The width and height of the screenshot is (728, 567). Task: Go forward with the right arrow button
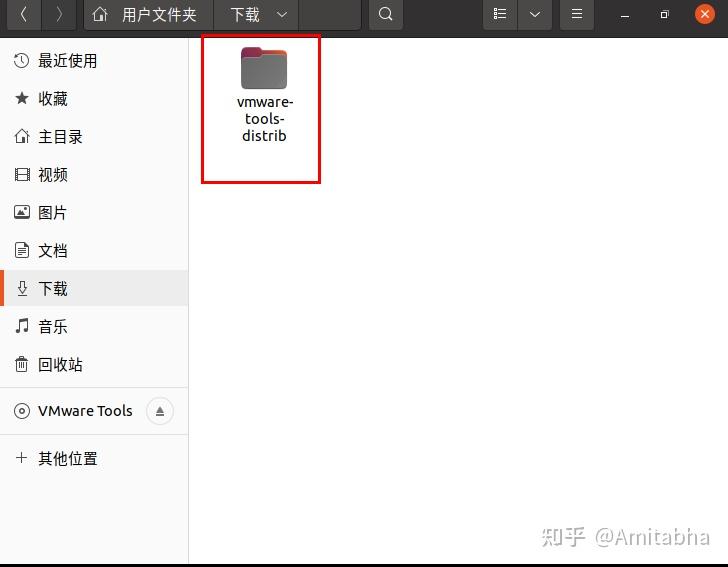(59, 14)
